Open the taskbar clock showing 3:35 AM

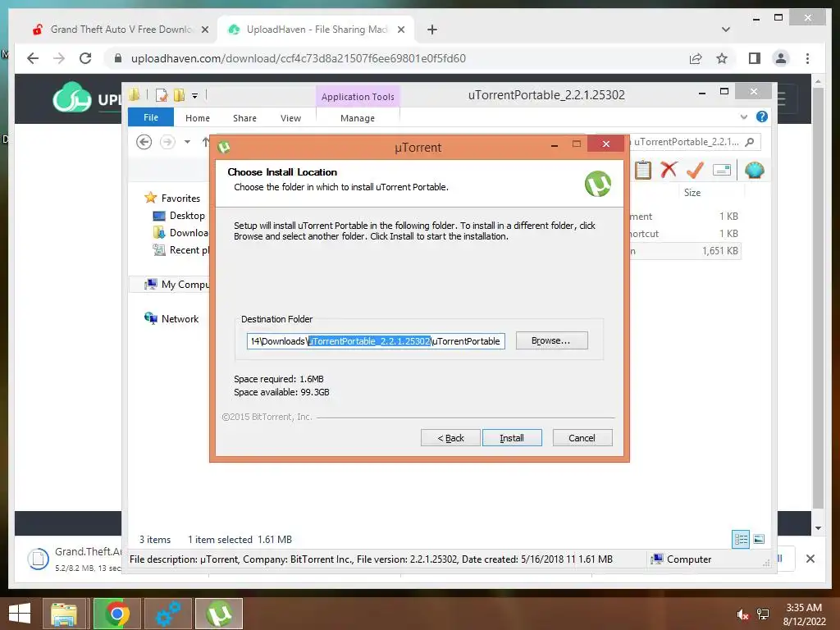click(x=804, y=614)
